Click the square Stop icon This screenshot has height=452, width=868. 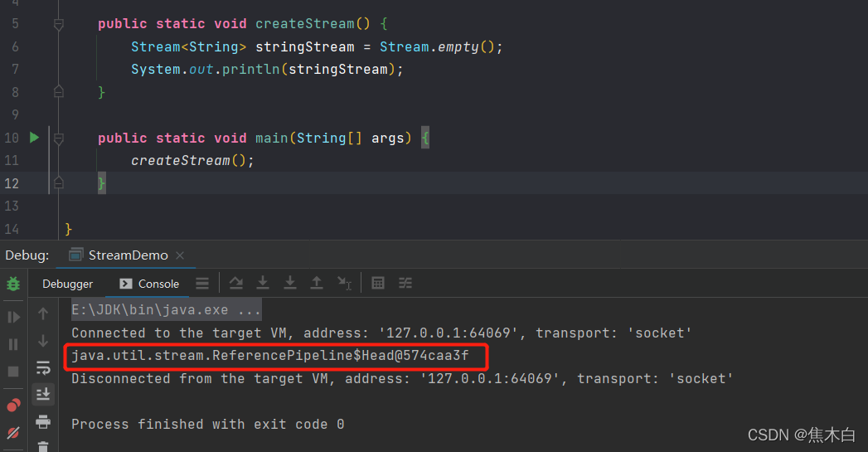(13, 371)
